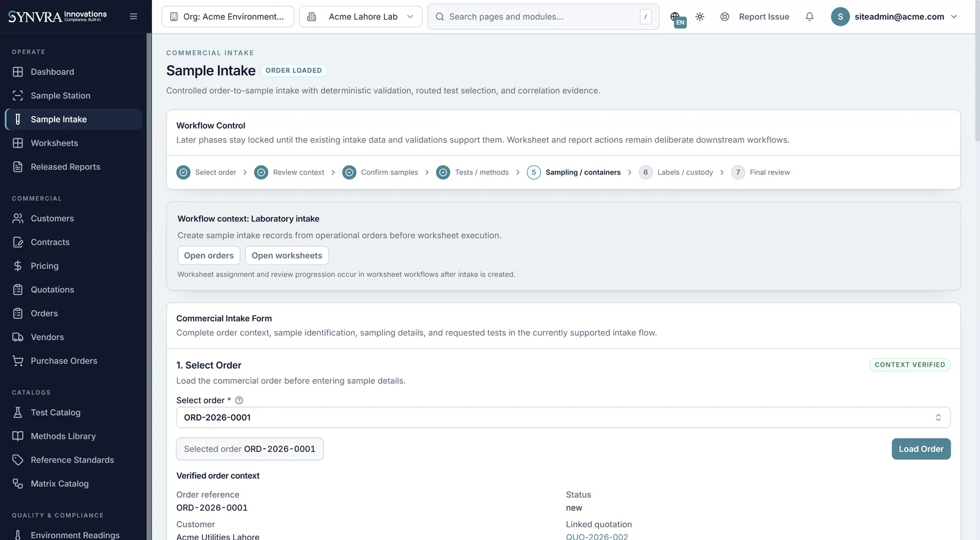The width and height of the screenshot is (980, 540).
Task: Select Sample Intake in the sidebar
Action: pyautogui.click(x=73, y=119)
